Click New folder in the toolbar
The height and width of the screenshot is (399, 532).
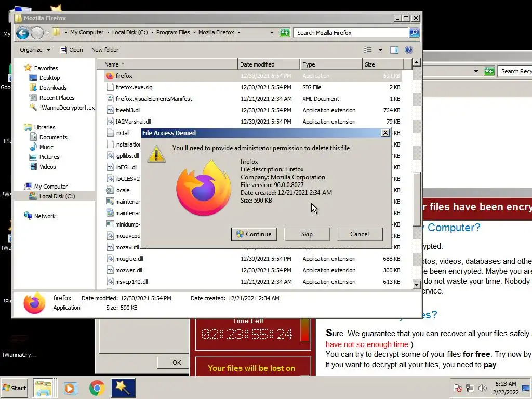pos(105,50)
